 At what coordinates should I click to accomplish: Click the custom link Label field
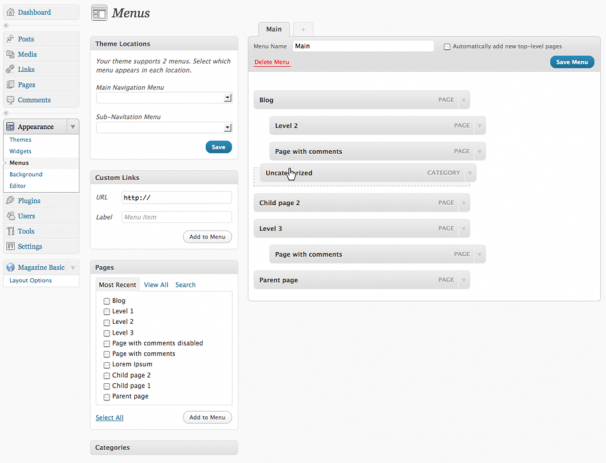[177, 217]
